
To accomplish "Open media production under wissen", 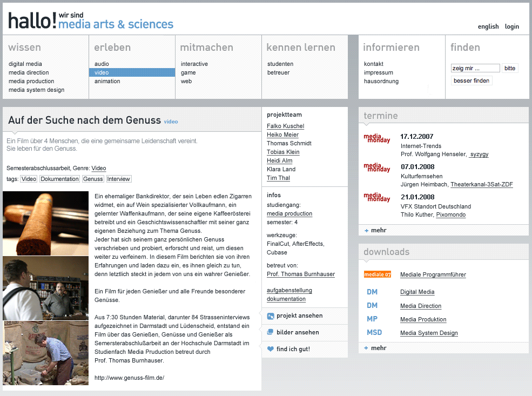I will (x=31, y=81).
